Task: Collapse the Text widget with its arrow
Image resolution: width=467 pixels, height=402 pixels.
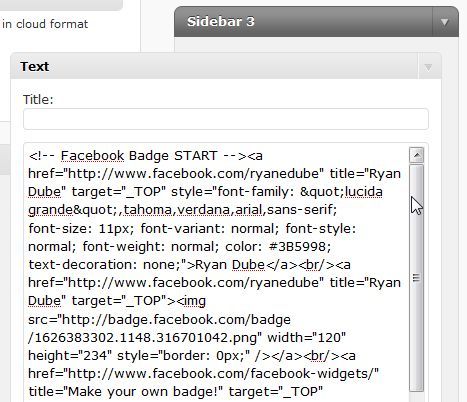Action: pos(428,67)
